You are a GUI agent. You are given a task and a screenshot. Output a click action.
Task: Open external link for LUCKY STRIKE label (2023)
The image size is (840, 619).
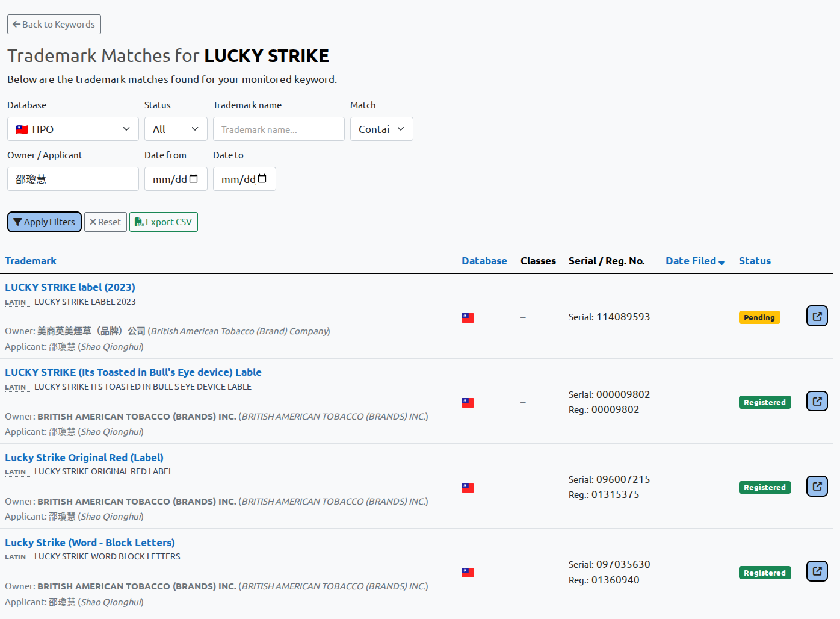coord(817,316)
